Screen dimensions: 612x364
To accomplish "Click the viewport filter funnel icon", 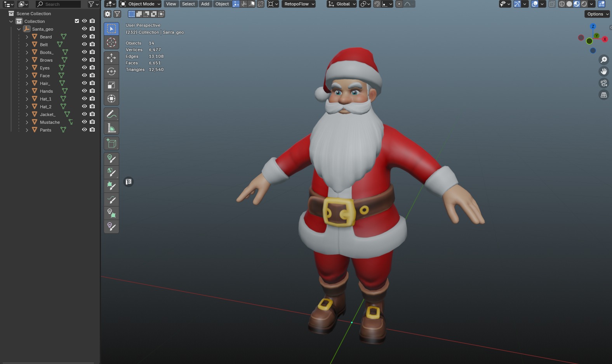I will click(x=117, y=14).
